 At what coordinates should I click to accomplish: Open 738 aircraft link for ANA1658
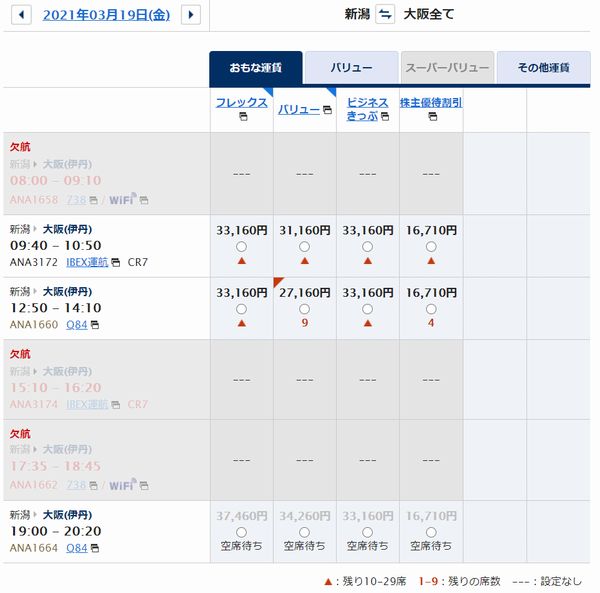[x=76, y=200]
